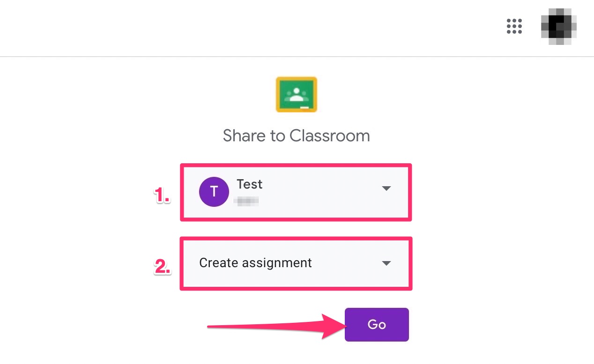Click the "Share to Classroom" heading
Viewport: 594px width, 364px height.
[296, 136]
